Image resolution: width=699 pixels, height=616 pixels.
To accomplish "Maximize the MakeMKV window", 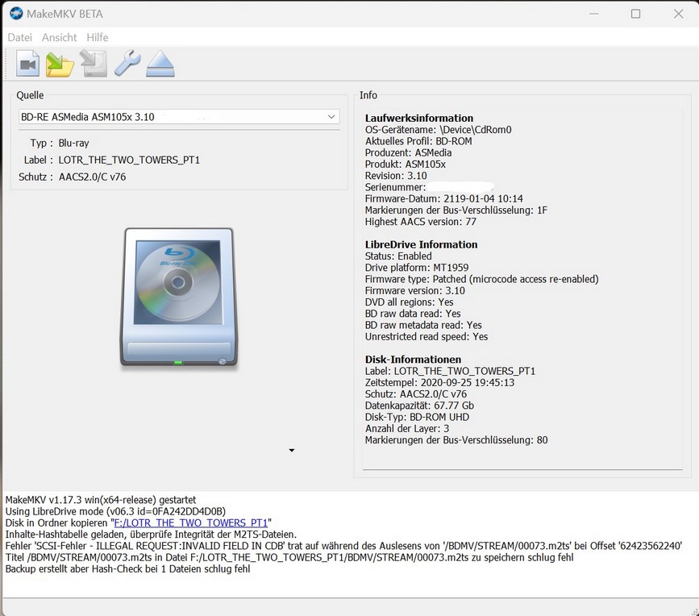I will click(x=635, y=14).
